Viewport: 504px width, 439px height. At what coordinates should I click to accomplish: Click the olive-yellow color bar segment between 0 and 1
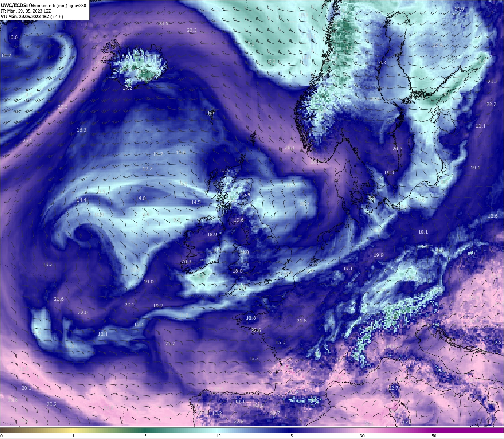tap(37, 430)
